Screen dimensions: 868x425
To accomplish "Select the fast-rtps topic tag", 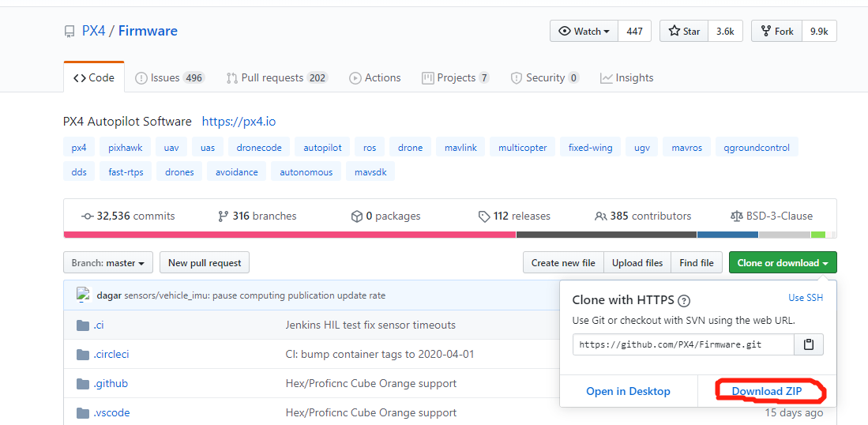I will (x=126, y=172).
